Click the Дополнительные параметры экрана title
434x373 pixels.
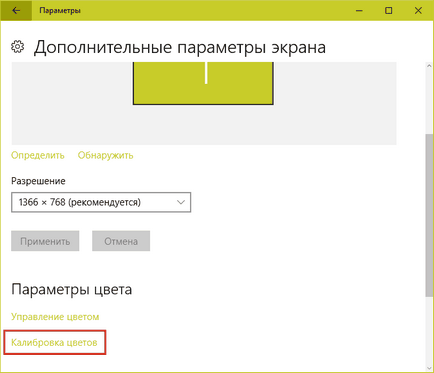(180, 47)
